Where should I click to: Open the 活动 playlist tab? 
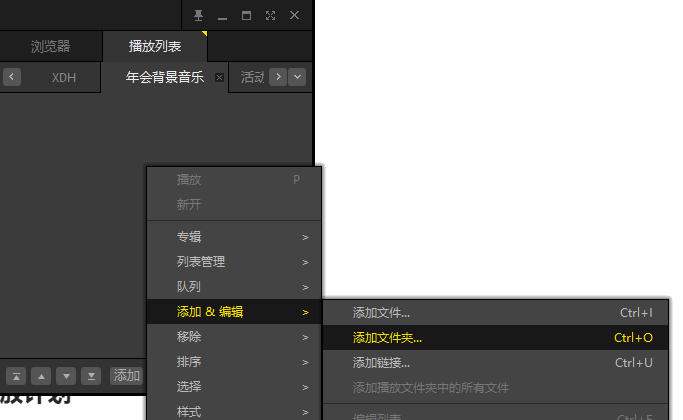(253, 78)
